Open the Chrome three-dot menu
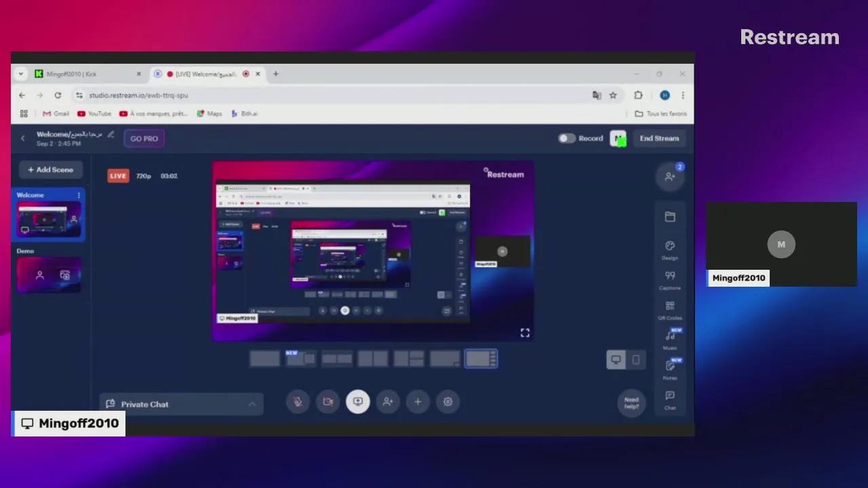This screenshot has width=868, height=488. 683,96
